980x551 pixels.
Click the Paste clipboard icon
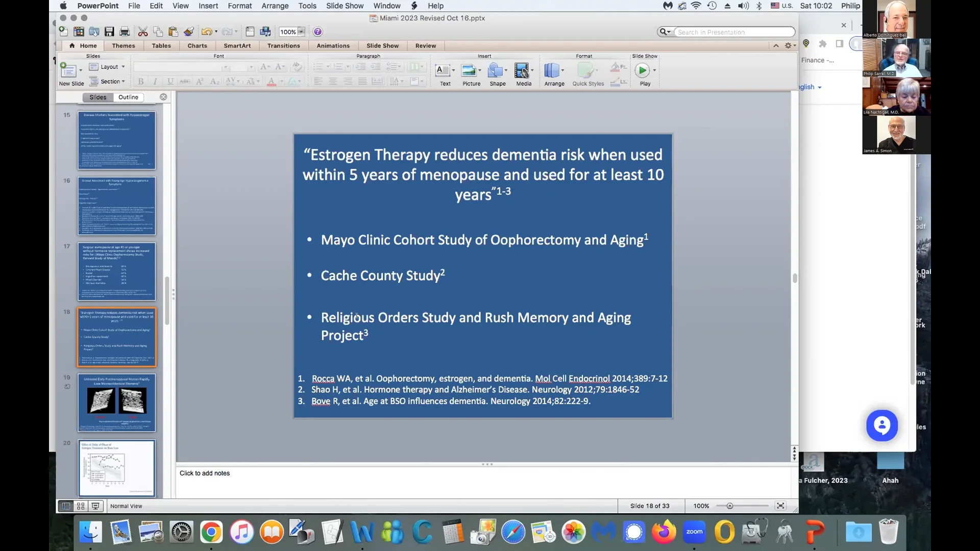174,32
